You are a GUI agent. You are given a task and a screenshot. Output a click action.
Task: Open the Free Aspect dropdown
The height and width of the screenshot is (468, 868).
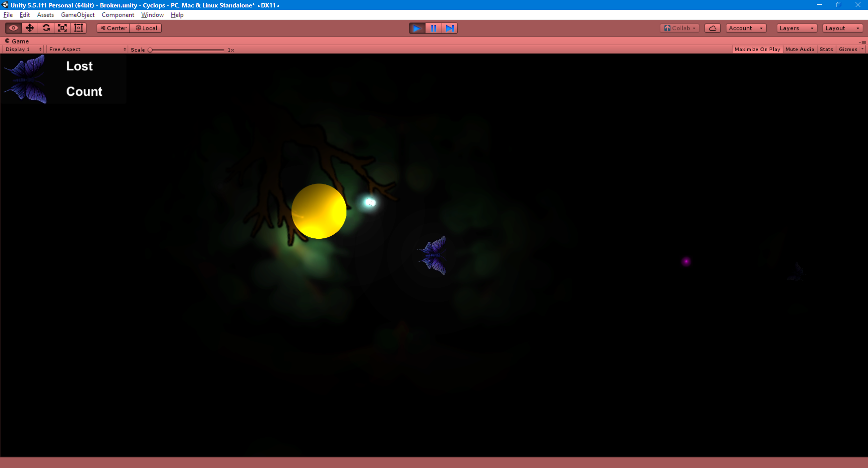87,50
